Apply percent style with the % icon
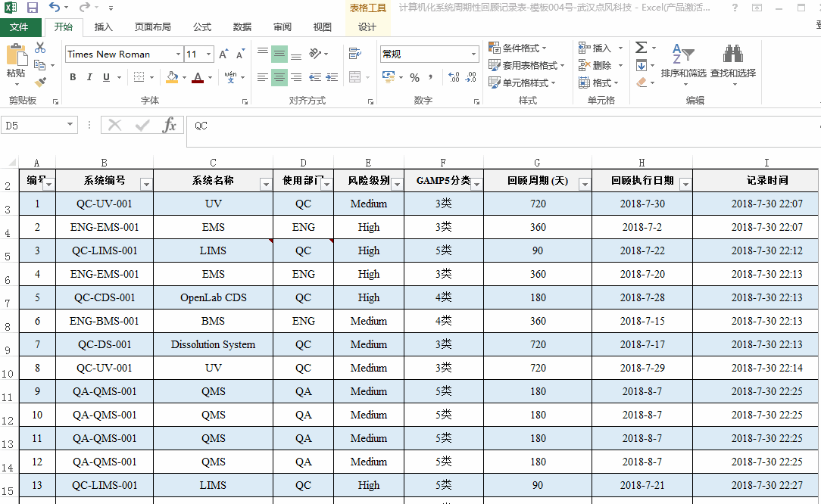 (414, 76)
